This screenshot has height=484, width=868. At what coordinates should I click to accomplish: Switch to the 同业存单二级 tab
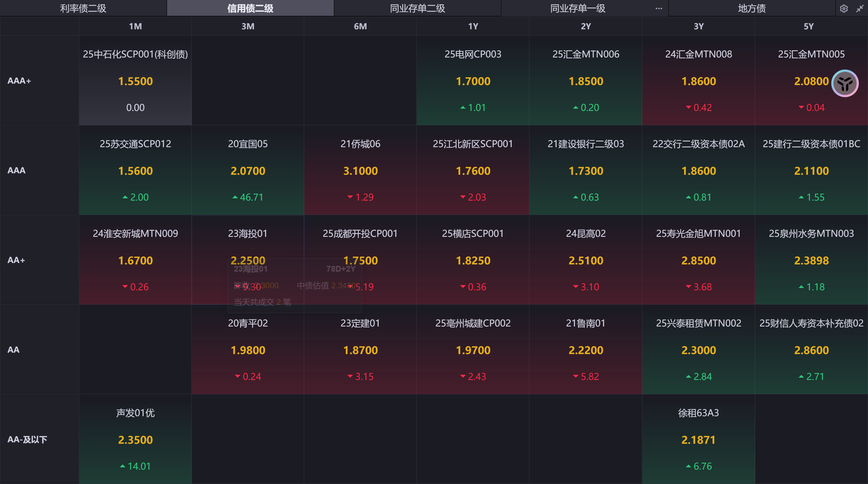point(417,8)
